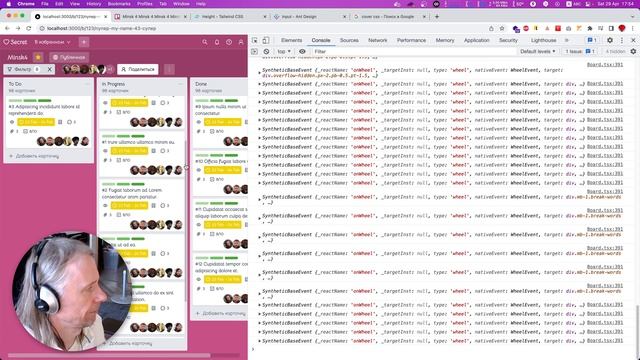The width and height of the screenshot is (640, 360).
Task: Open the Публичная board visibility selector
Action: point(69,57)
